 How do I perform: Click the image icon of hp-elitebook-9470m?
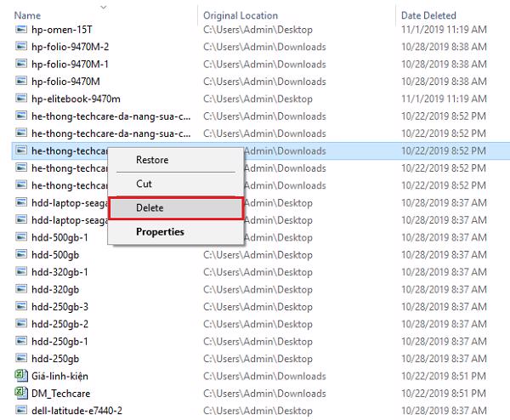tap(21, 99)
